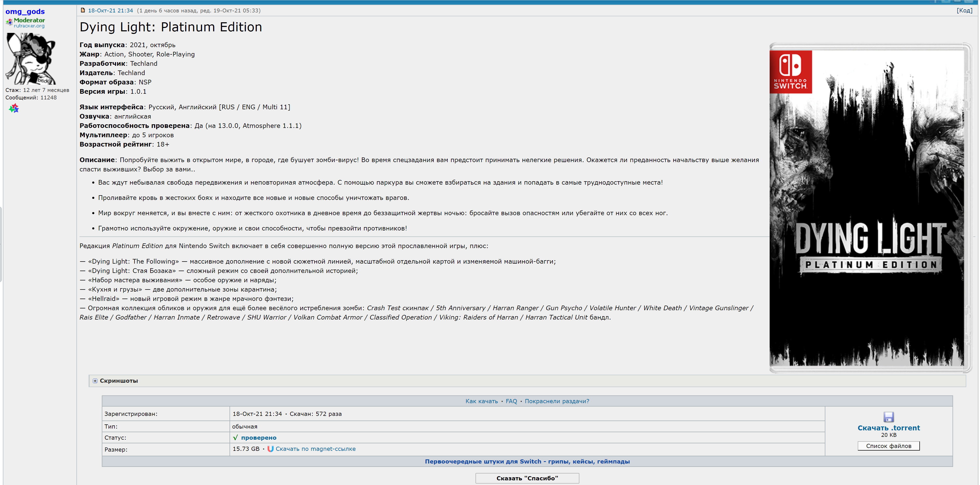Screen dimensions: 980x485
Task: Click the «Набор мастера выживания» line
Action: coord(178,280)
